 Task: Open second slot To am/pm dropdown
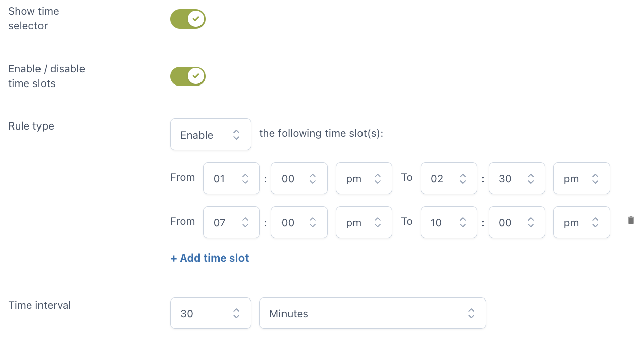tap(582, 222)
